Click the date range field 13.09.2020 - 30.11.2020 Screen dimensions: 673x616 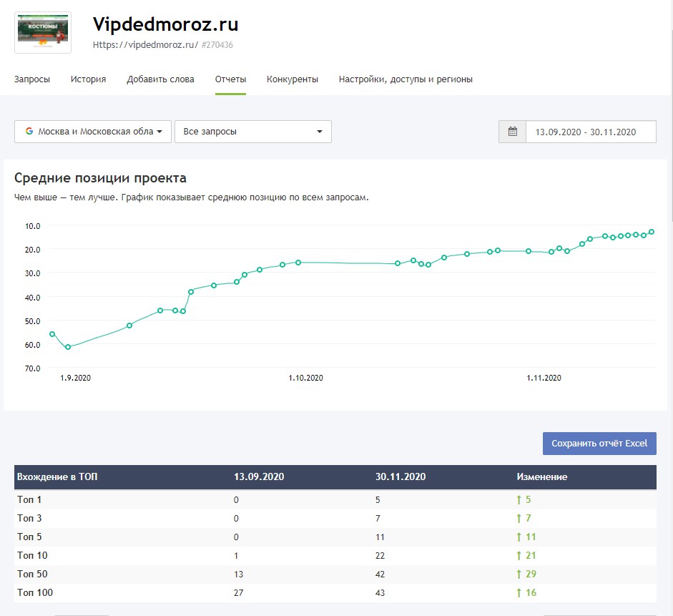tap(591, 132)
